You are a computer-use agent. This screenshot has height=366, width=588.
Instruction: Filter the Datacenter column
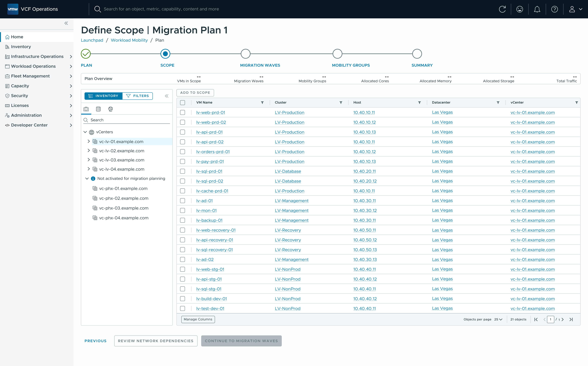coord(498,103)
